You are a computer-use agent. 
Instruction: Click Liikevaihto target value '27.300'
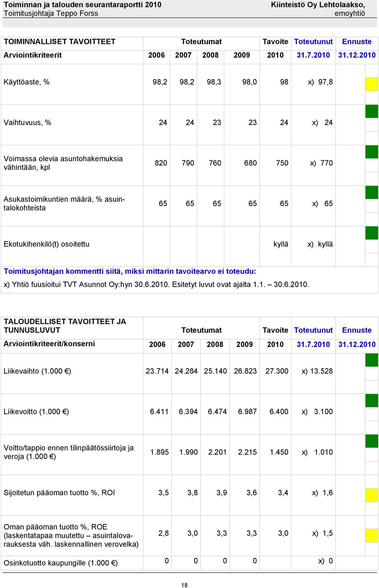pyautogui.click(x=277, y=371)
